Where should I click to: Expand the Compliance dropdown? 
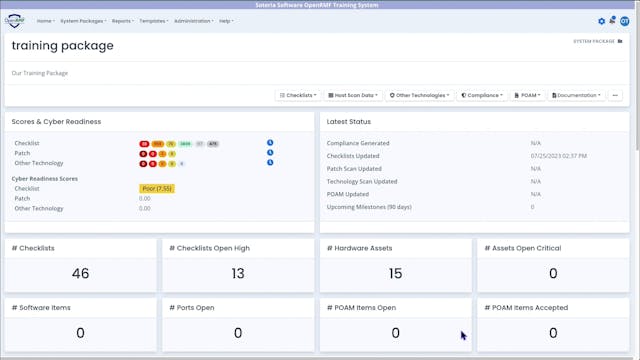point(482,95)
